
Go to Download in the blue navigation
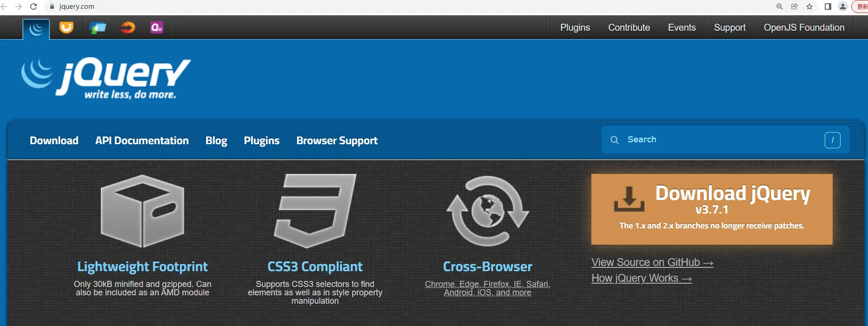pyautogui.click(x=54, y=140)
